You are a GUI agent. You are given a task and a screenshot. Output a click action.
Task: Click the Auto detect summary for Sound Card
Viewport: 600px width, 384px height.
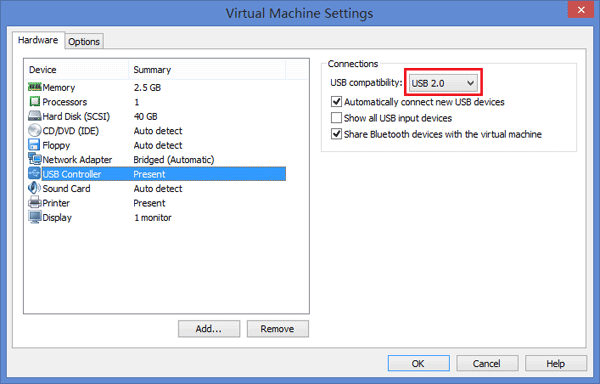point(158,189)
